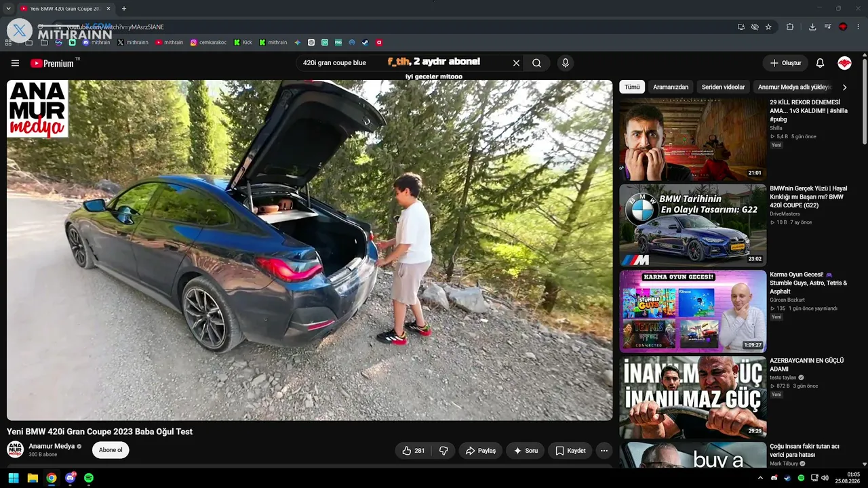868x488 pixels.
Task: Click the Chrome address bar URL
Action: tap(115, 27)
